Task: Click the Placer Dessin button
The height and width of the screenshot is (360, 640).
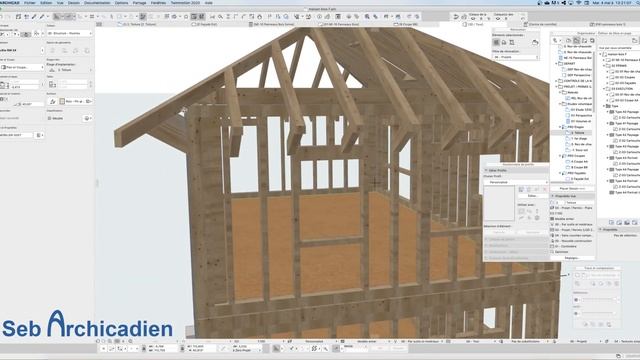Action: [x=572, y=189]
